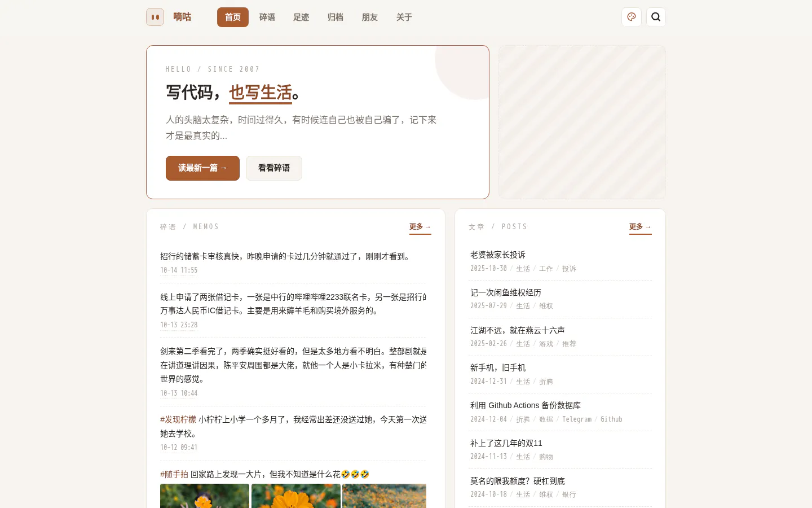This screenshot has height=508, width=812.
Task: Select the 首页 navigation tab
Action: pos(233,17)
